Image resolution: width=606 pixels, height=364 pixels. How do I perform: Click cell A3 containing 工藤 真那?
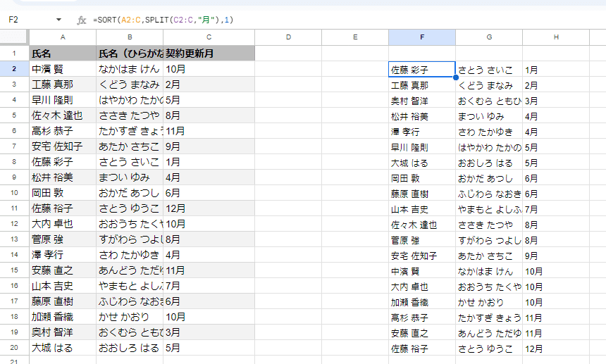coord(63,84)
